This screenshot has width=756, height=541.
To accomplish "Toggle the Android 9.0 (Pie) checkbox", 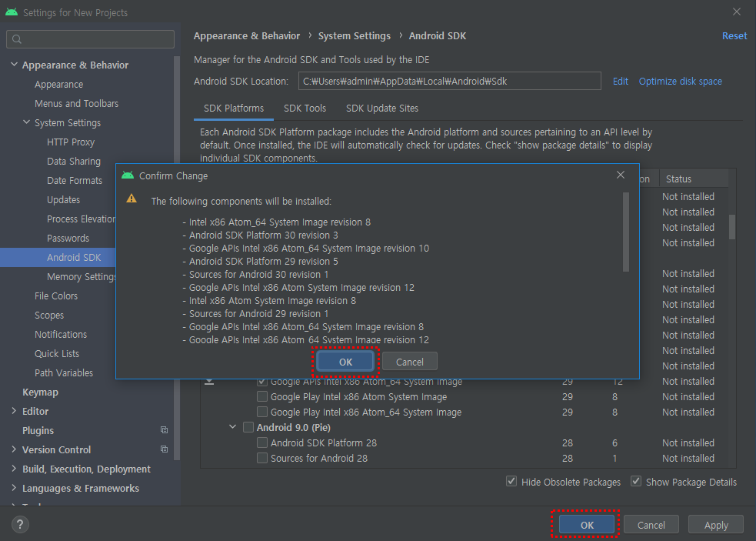I will click(x=248, y=427).
